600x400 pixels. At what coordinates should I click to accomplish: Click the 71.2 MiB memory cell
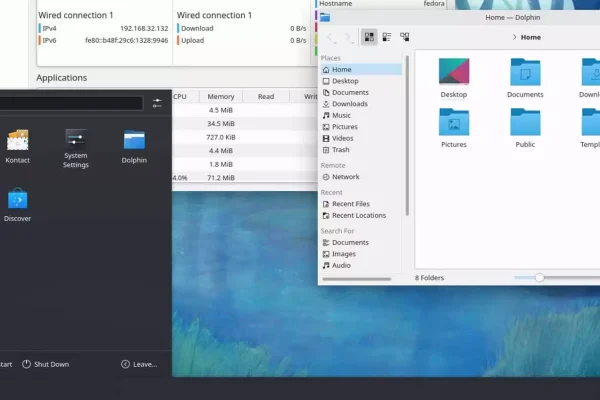[x=221, y=178]
